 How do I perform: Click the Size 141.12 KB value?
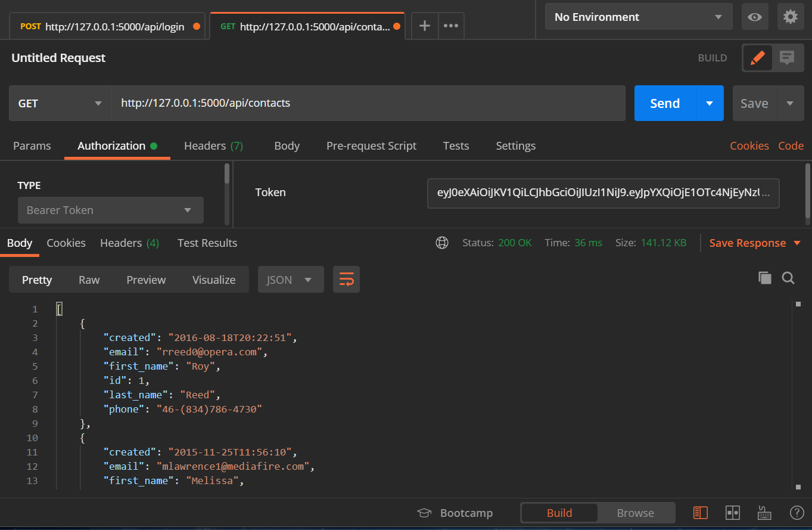tap(664, 243)
